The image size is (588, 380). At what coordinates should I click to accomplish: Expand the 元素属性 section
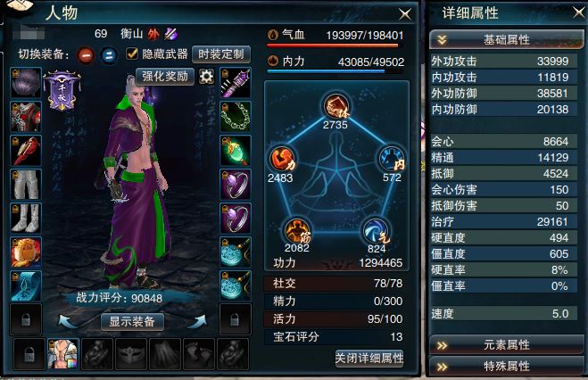(x=506, y=344)
